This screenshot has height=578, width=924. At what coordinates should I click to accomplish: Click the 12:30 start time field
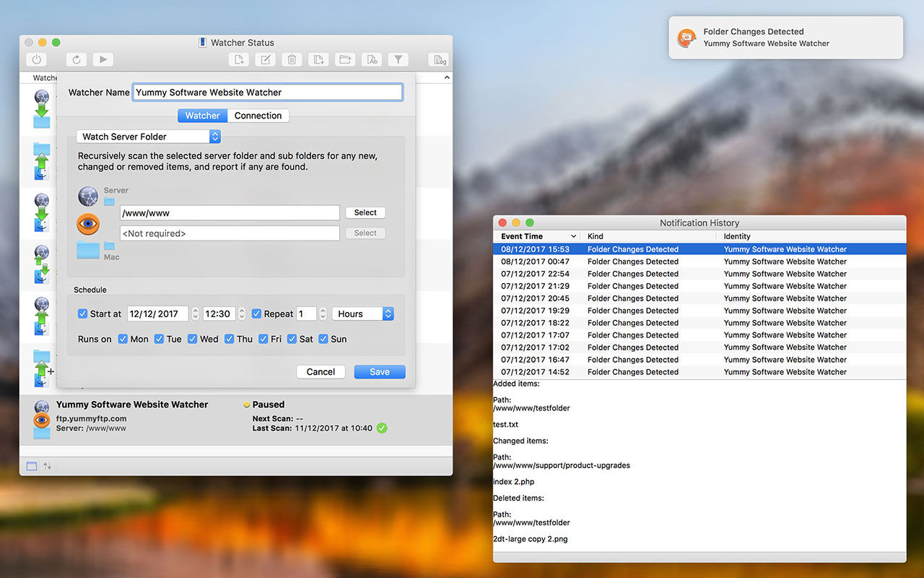[x=218, y=314]
